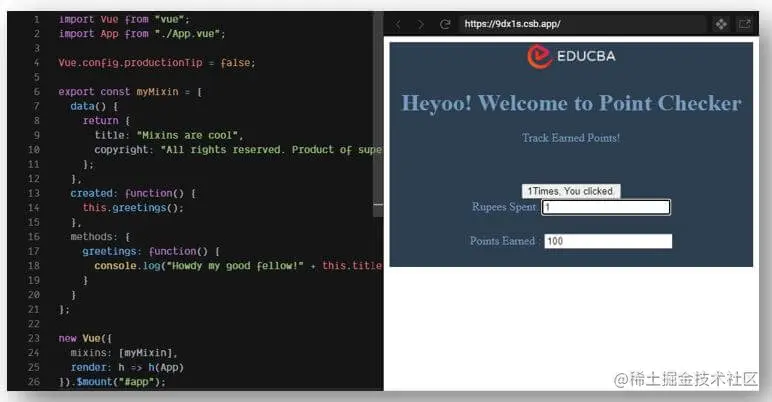Click the 'Points Earned' label
The image size is (772, 402).
(x=502, y=241)
